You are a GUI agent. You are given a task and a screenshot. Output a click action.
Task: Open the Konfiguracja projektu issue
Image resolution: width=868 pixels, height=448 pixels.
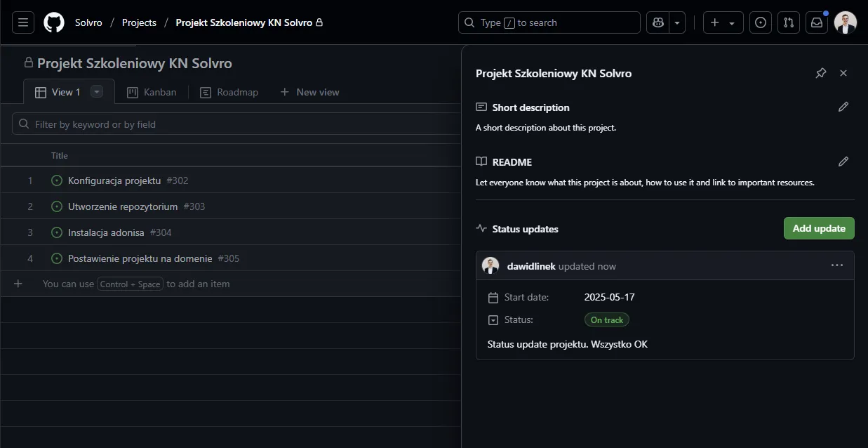114,180
